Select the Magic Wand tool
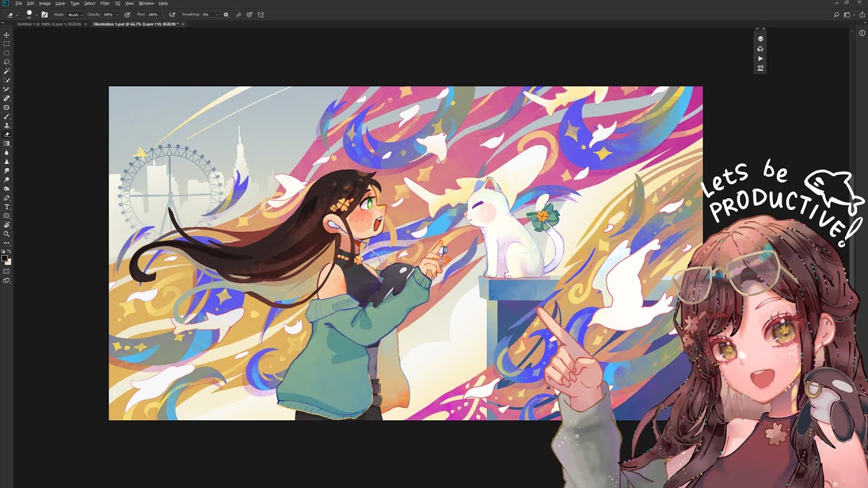The height and width of the screenshot is (488, 868). (7, 70)
